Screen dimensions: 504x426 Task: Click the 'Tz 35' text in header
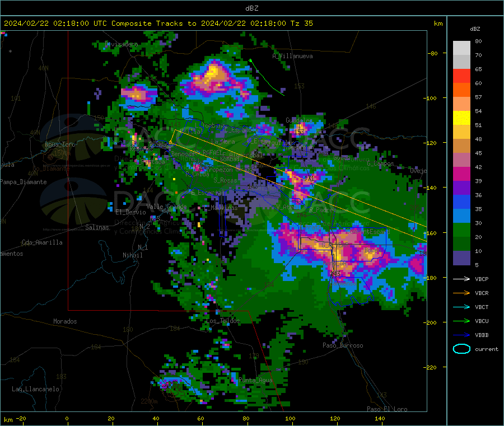(x=301, y=24)
